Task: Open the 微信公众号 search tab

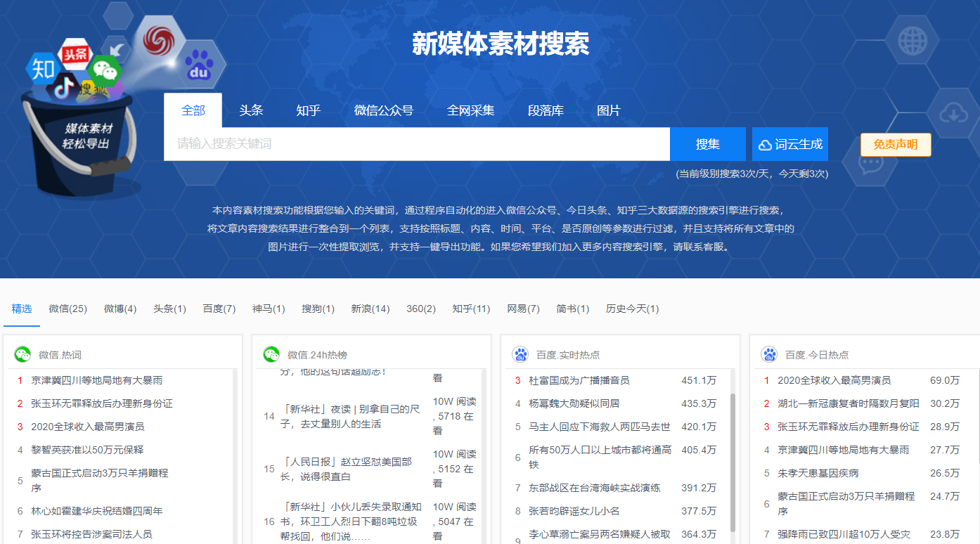Action: 384,110
